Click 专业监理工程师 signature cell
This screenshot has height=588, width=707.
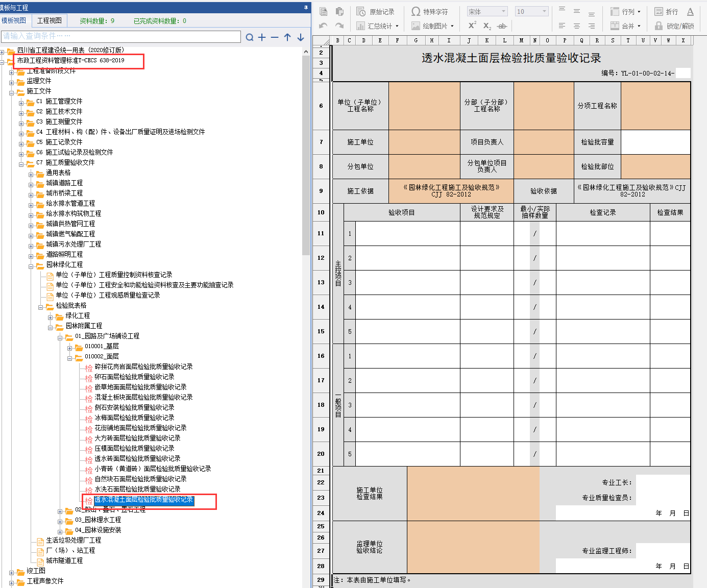pos(664,551)
